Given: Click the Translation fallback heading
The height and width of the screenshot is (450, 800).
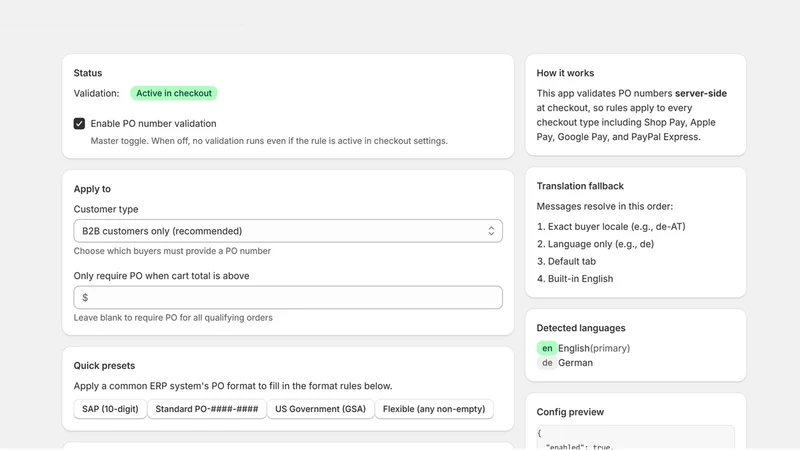Looking at the screenshot, I should pos(580,186).
